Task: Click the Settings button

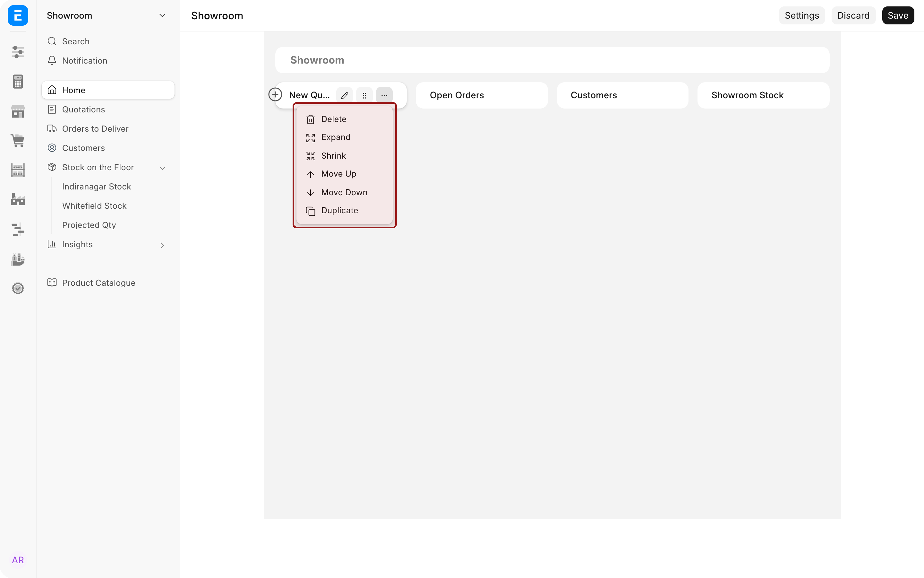Action: (x=801, y=15)
